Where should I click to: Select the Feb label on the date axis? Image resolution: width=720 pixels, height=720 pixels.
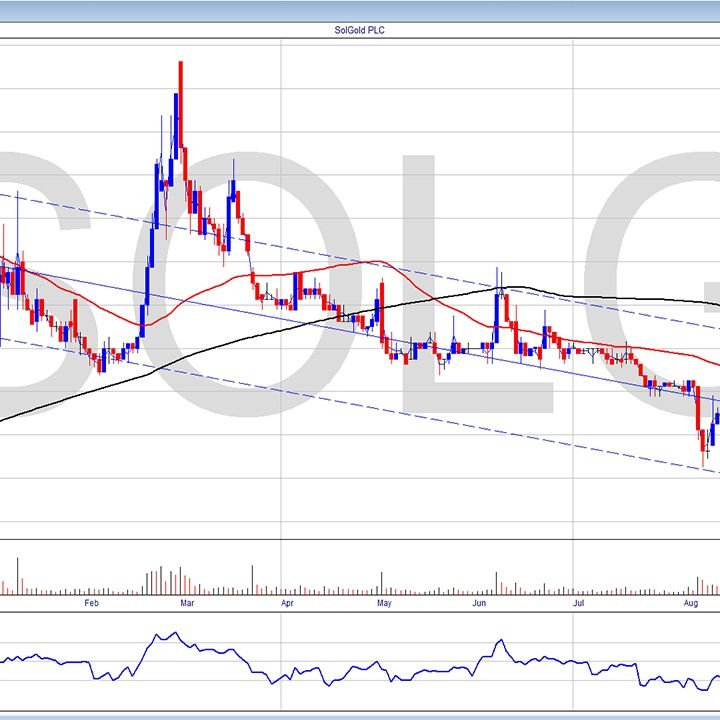pyautogui.click(x=91, y=604)
